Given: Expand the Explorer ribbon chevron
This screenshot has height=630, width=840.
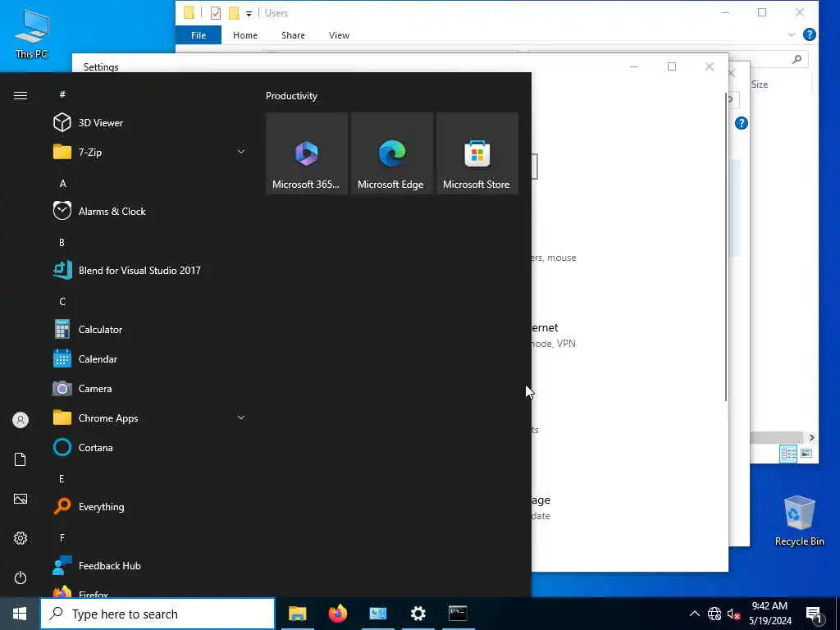Looking at the screenshot, I should (x=792, y=34).
